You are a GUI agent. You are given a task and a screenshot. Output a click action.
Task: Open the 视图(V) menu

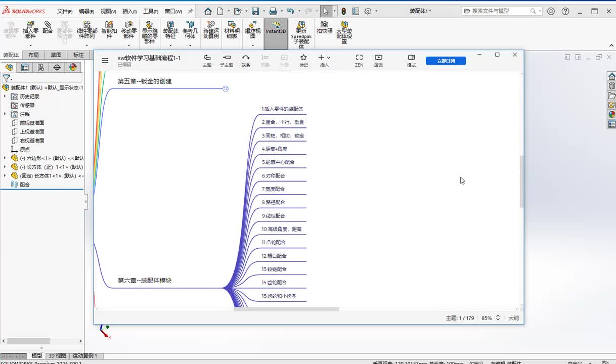(108, 11)
